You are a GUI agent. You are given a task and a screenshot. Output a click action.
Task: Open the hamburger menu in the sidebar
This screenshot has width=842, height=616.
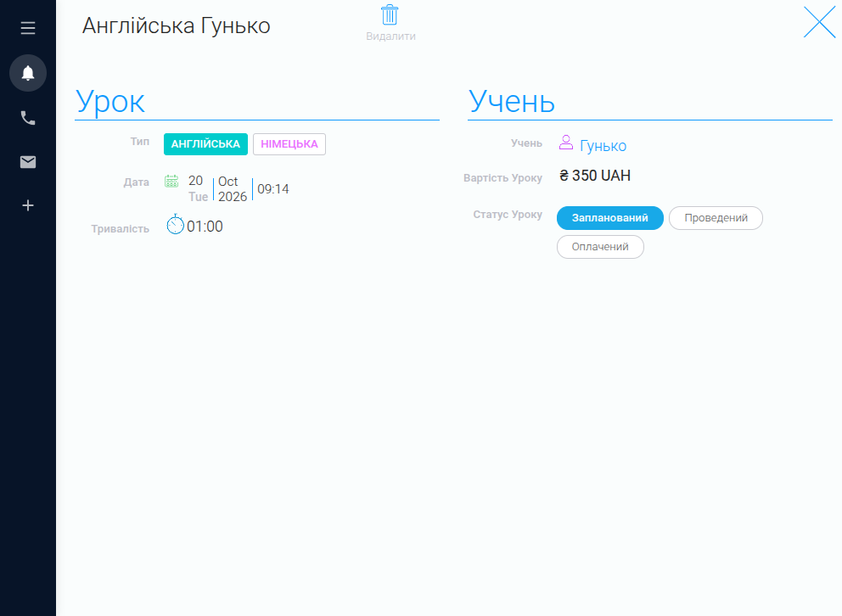click(x=28, y=28)
